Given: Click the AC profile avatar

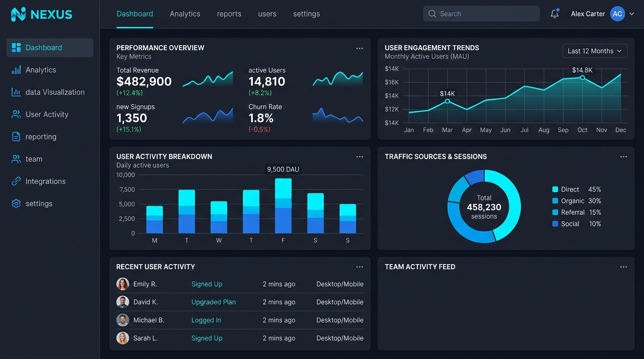Looking at the screenshot, I should coord(618,14).
